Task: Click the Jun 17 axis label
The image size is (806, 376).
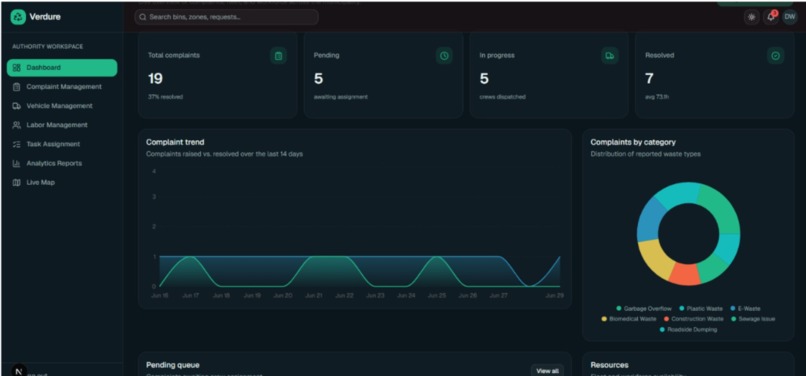Action: click(x=190, y=296)
